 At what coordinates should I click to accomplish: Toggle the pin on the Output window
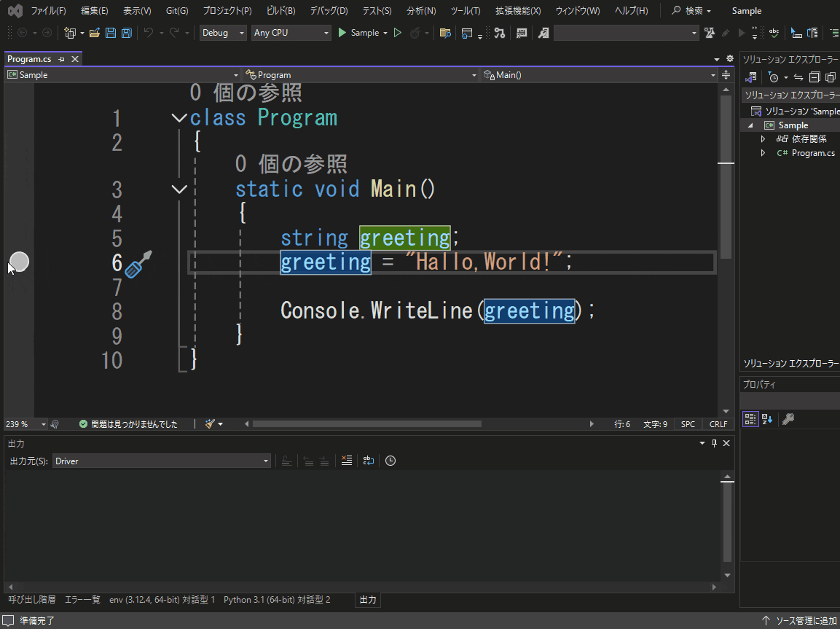(x=713, y=443)
